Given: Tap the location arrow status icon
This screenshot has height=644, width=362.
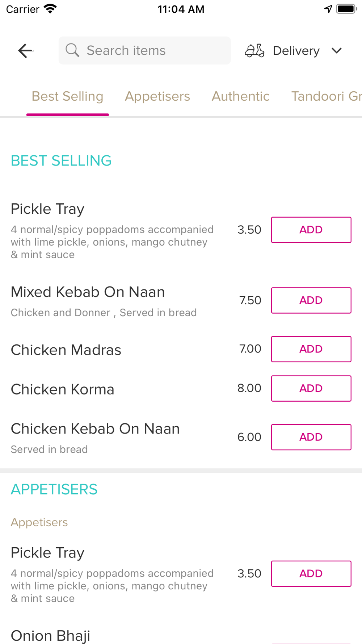Looking at the screenshot, I should (x=328, y=9).
